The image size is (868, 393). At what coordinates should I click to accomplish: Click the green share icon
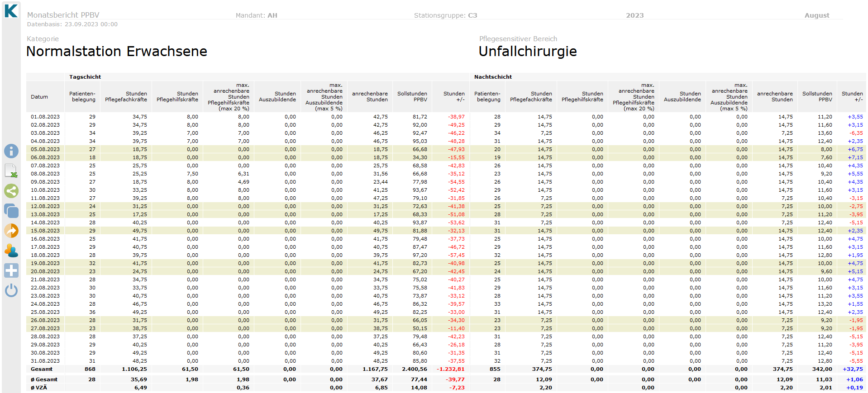point(11,191)
